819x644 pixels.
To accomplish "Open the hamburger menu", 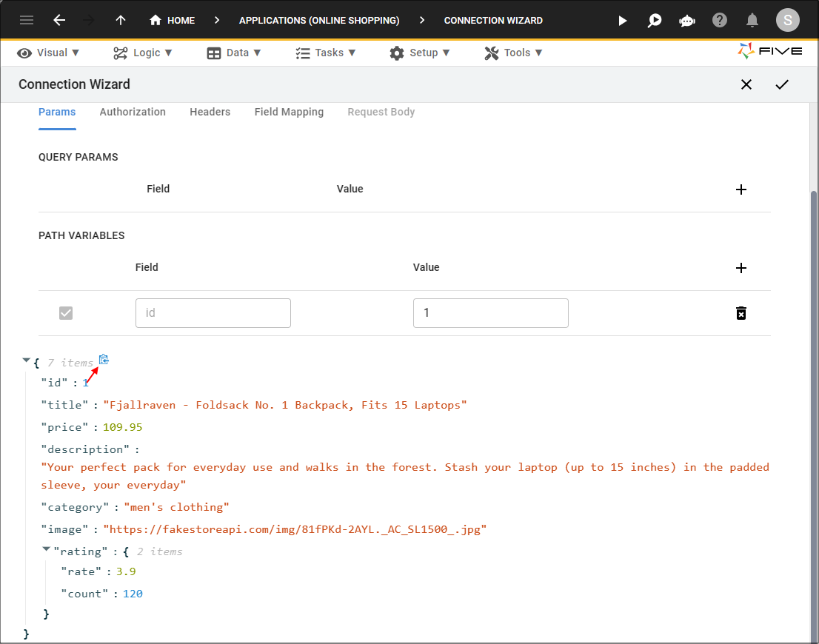I will coord(27,21).
